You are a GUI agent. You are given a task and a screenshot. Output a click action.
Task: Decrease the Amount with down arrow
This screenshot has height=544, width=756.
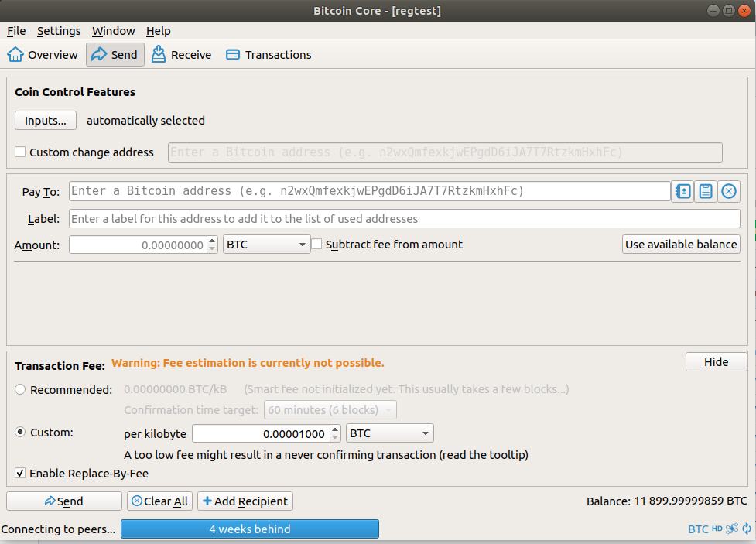(x=212, y=249)
